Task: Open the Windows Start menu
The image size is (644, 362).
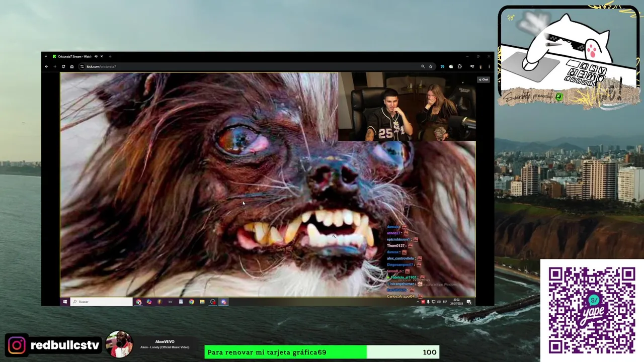Action: (x=65, y=302)
